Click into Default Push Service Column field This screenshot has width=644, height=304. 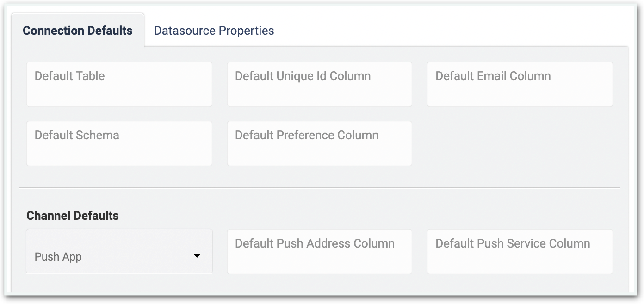pyautogui.click(x=520, y=252)
